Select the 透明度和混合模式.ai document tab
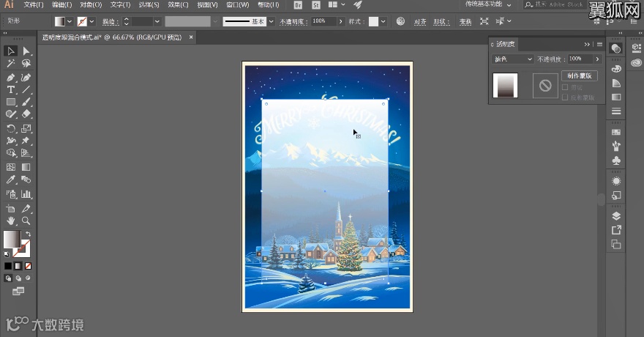Viewport: 644px width, 337px height. tap(112, 37)
